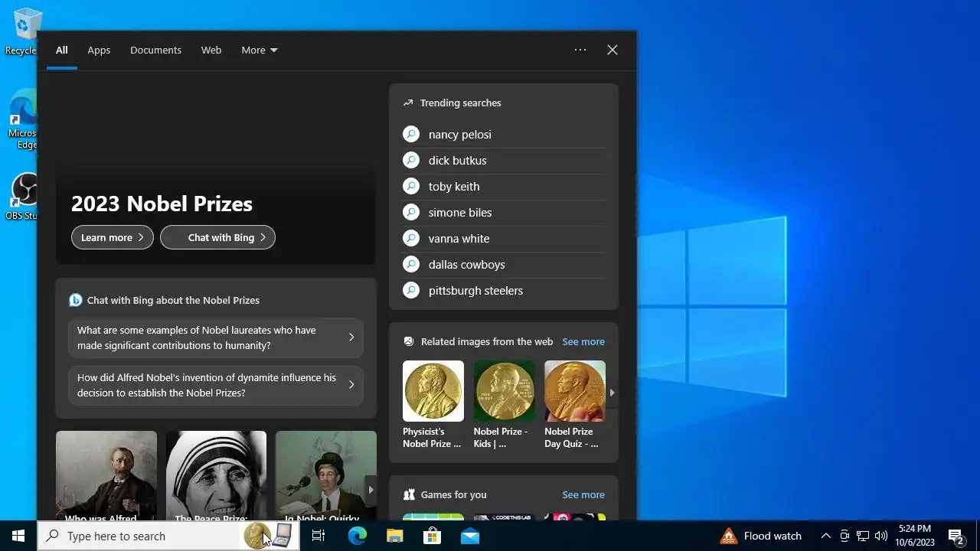Open the search panel three-dot options menu
980x551 pixels.
(580, 50)
